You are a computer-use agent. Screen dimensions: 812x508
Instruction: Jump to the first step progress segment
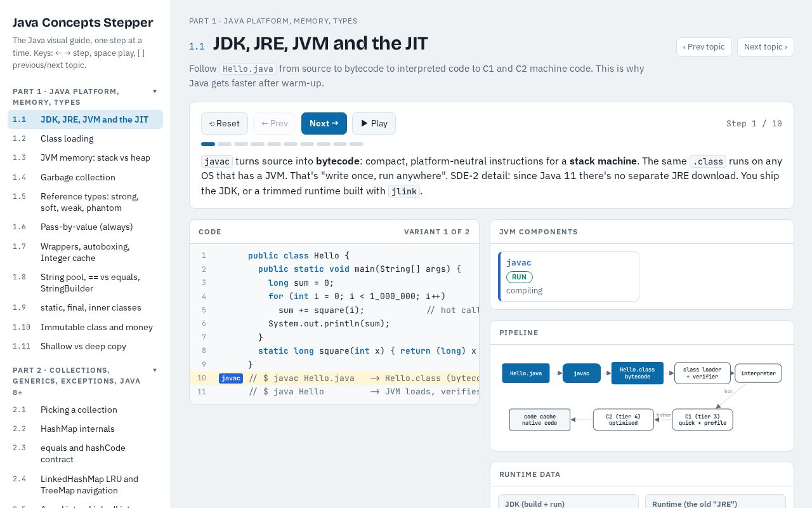coord(208,144)
